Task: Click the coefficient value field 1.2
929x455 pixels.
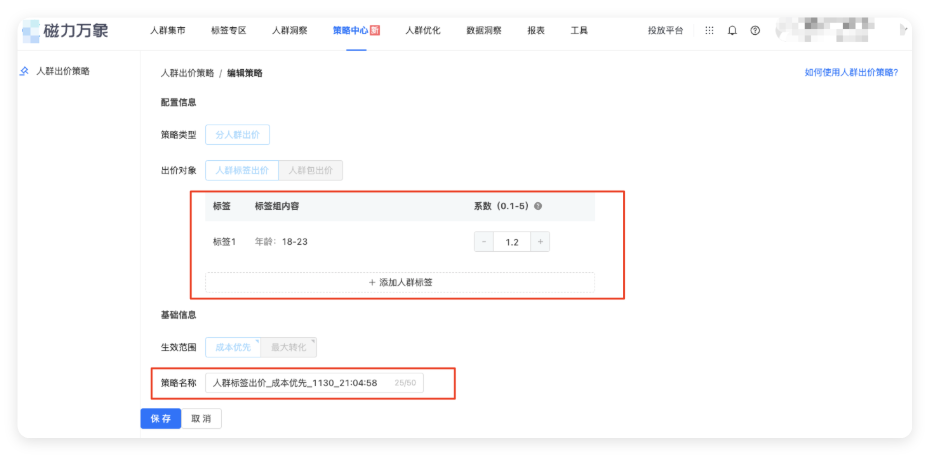Action: tap(512, 242)
